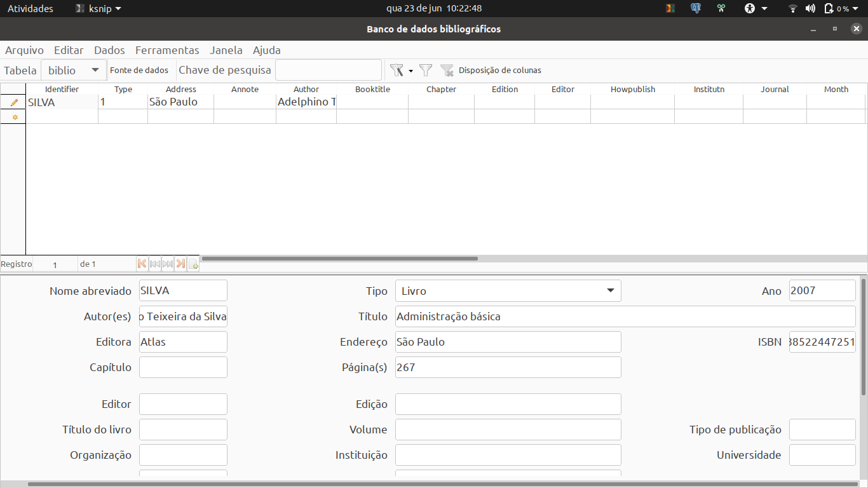Click the Journal column header

click(775, 89)
